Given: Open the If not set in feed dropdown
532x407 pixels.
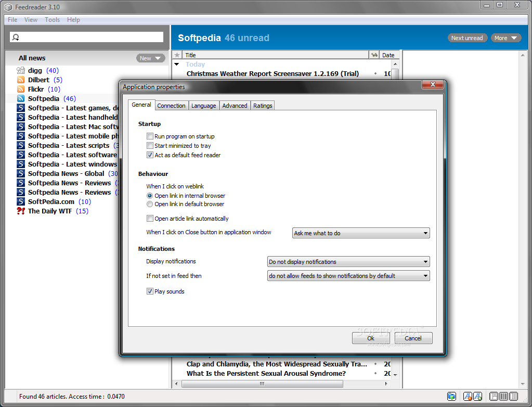Looking at the screenshot, I should click(x=348, y=276).
